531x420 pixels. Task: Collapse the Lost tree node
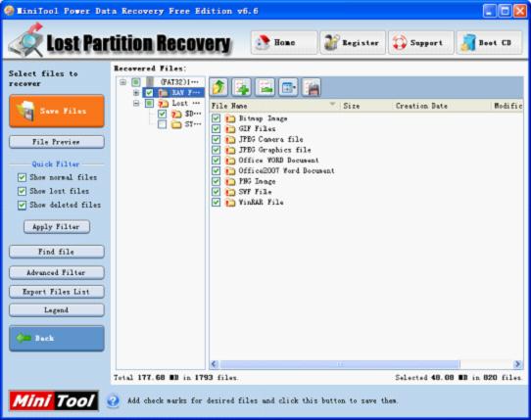coord(136,103)
